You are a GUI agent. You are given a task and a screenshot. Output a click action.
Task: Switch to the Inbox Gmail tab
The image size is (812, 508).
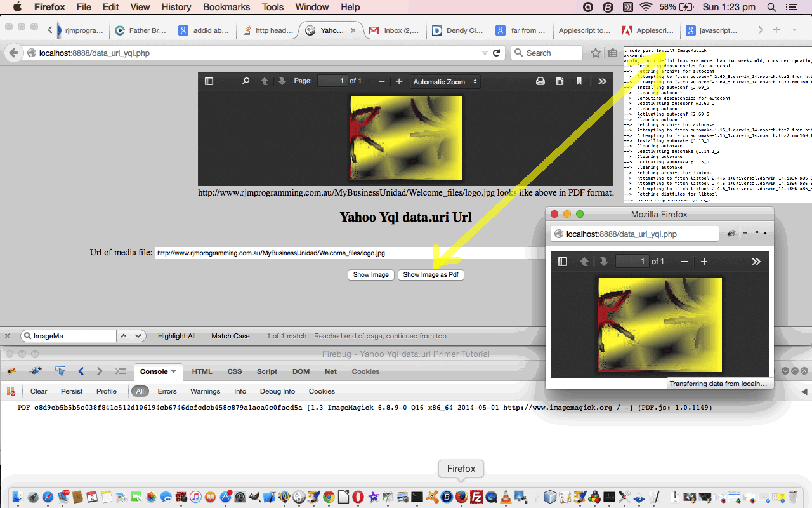pyautogui.click(x=396, y=30)
